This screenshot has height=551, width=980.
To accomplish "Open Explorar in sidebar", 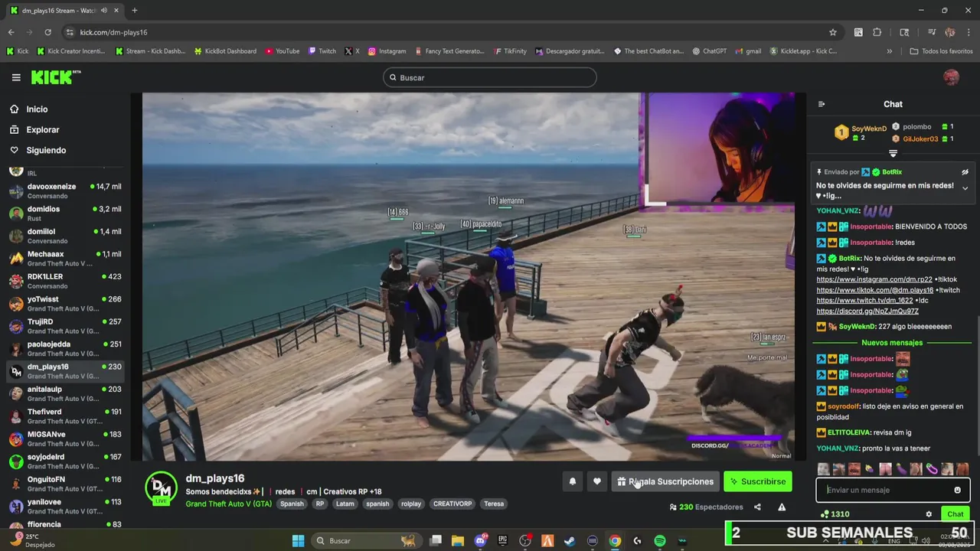I will [x=42, y=130].
